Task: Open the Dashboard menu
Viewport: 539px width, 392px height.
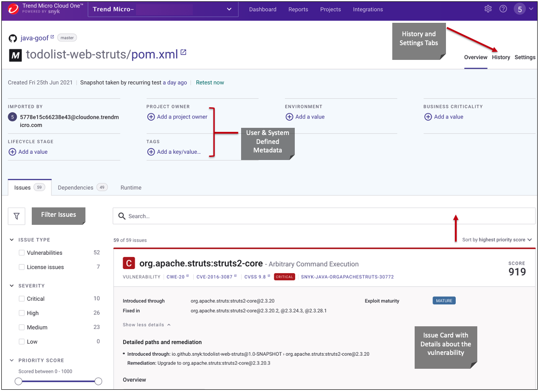Action: (x=263, y=9)
